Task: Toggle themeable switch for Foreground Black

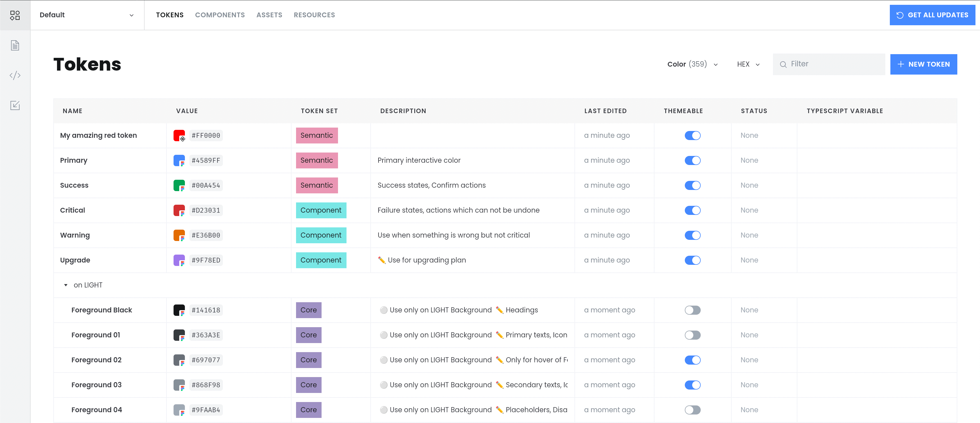Action: 692,310
